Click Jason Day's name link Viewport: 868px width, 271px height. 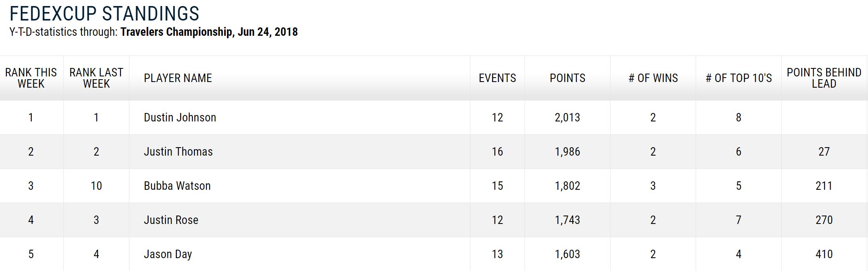click(x=168, y=254)
